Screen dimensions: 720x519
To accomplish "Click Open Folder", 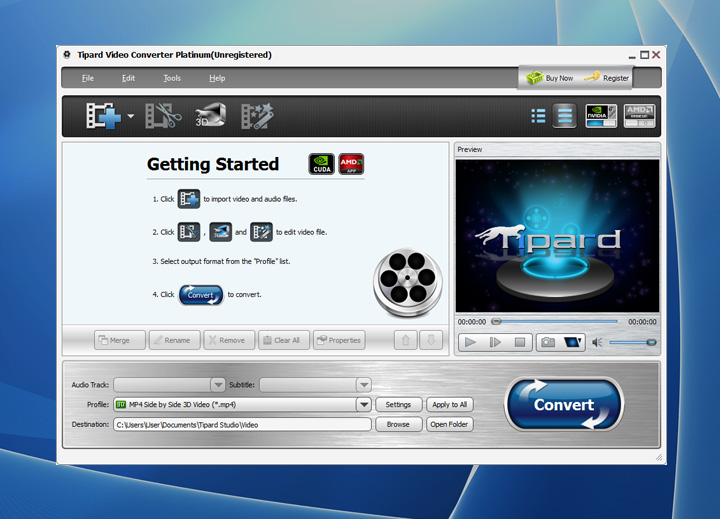I will click(449, 424).
